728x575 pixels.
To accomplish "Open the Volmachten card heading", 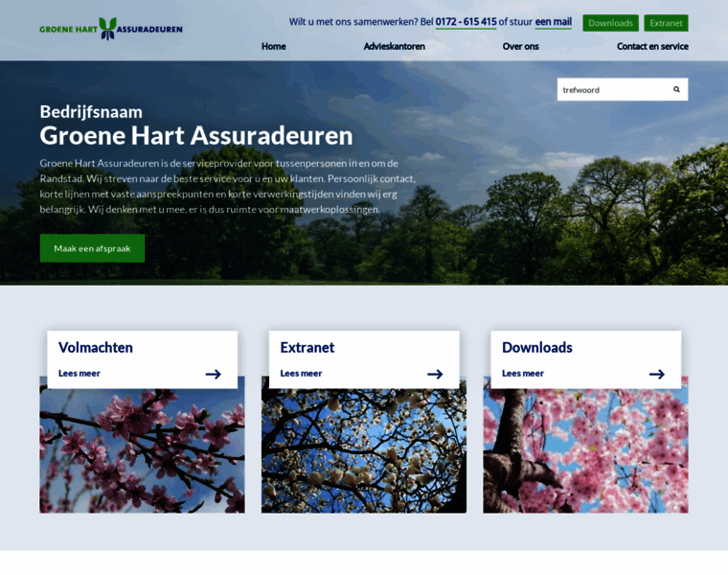I will pos(96,347).
